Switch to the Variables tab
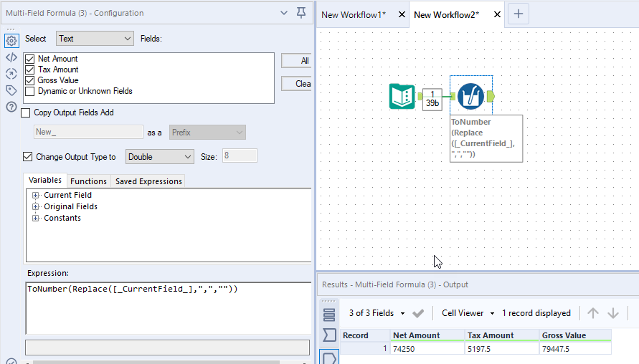 [x=45, y=180]
